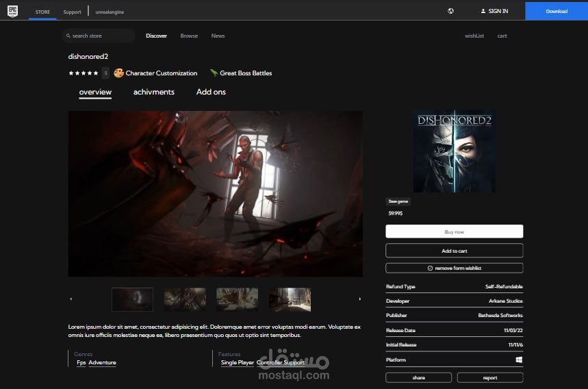Screen dimensions: 588x389
Task: Select the second screenshot thumbnail
Action: coord(185,299)
